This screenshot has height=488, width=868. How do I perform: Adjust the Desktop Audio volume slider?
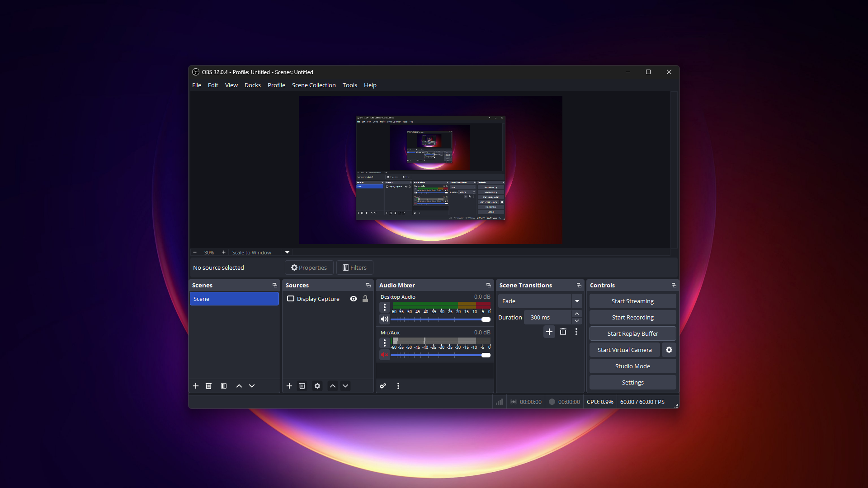pos(486,319)
